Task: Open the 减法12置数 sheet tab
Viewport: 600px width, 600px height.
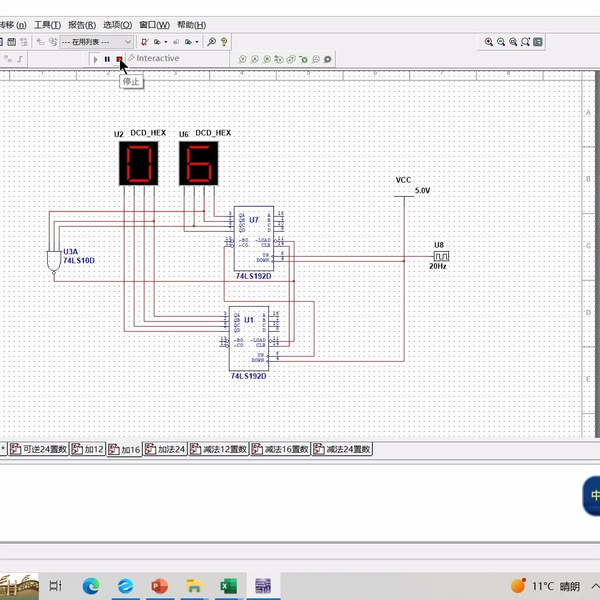Action: tap(219, 450)
